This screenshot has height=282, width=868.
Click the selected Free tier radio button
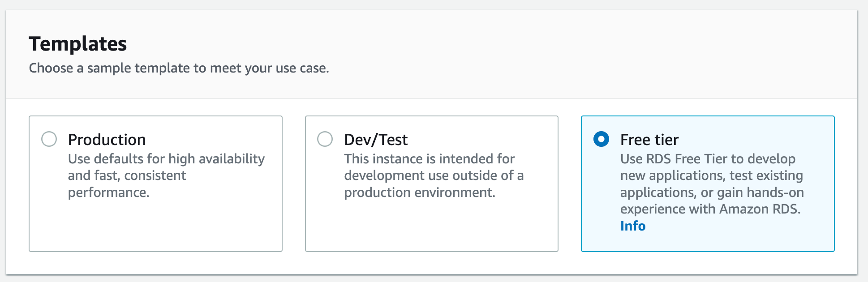[601, 139]
